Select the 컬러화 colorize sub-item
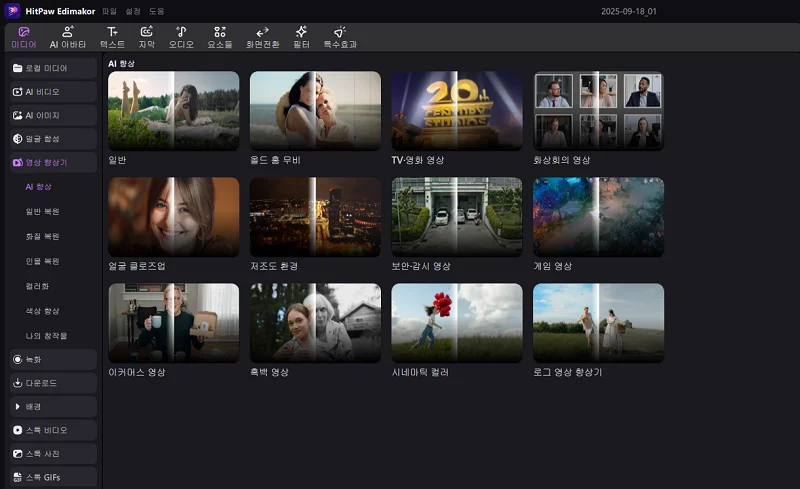This screenshot has width=800, height=489. (x=37, y=286)
